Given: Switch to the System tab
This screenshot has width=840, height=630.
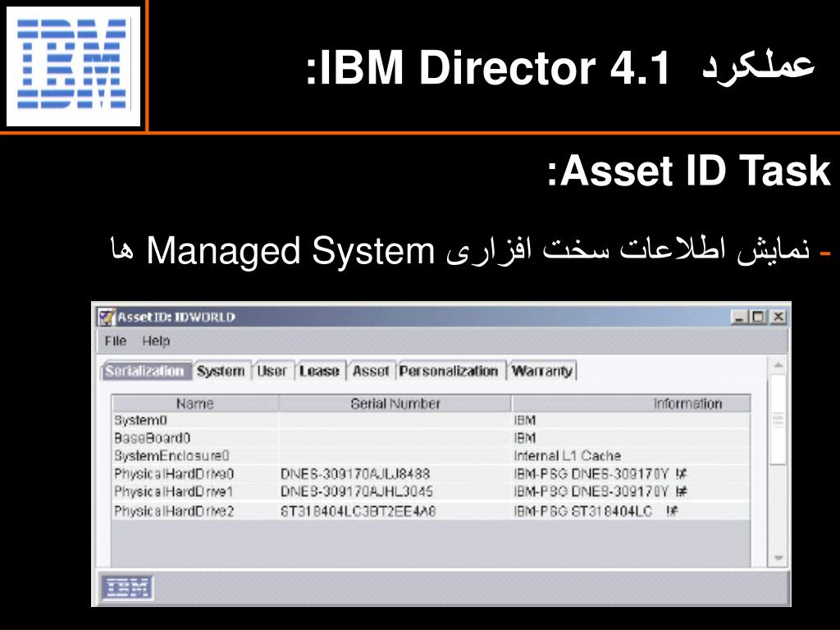Looking at the screenshot, I should click(x=221, y=371).
